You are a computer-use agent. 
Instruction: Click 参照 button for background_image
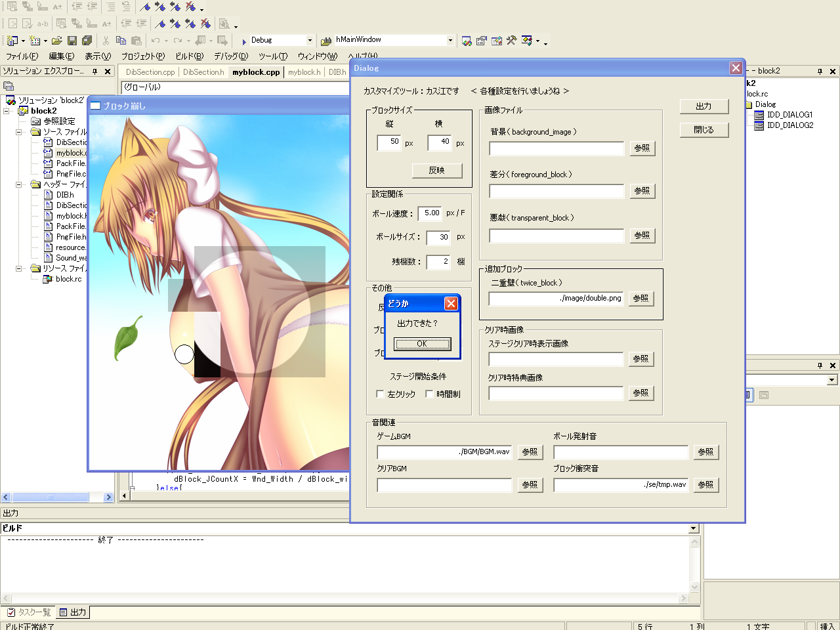[642, 148]
